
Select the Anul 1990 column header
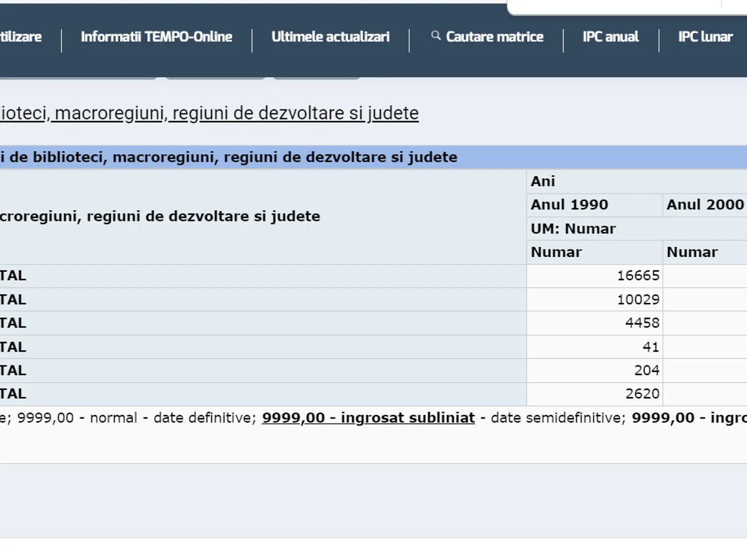click(570, 205)
